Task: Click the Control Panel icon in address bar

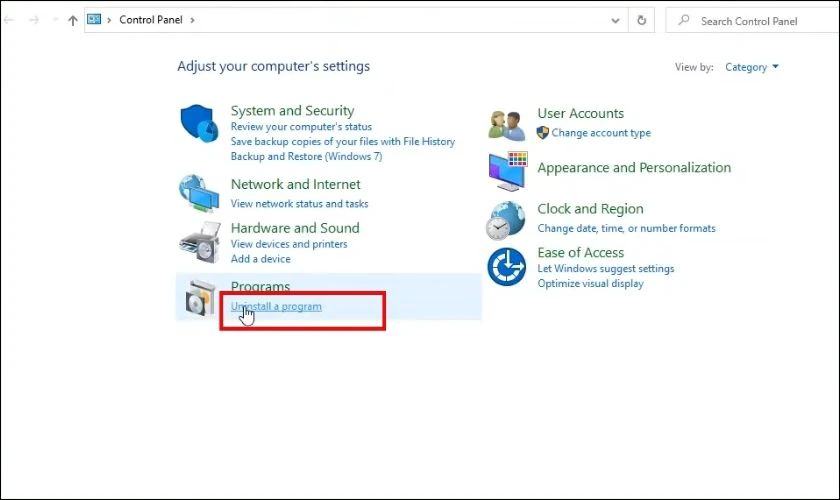Action: tap(94, 19)
